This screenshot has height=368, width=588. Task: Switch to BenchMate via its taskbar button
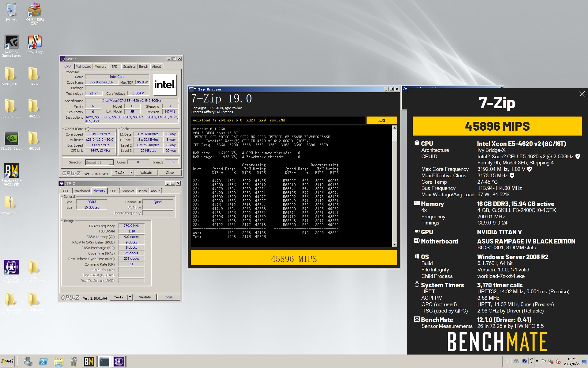(89, 362)
